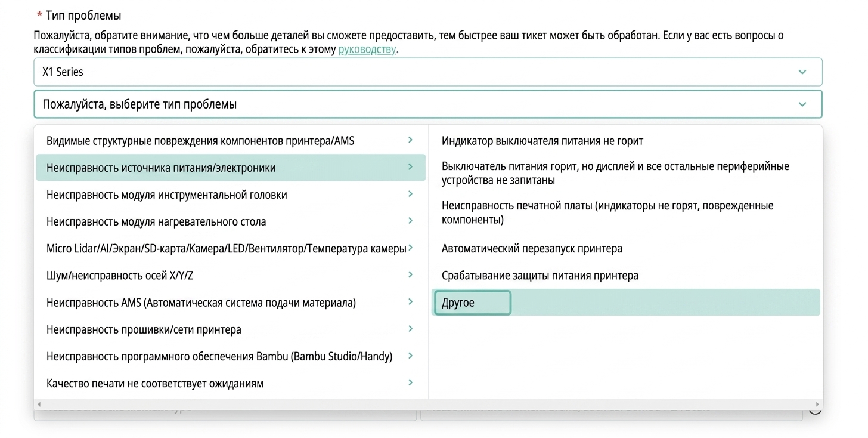This screenshot has width=868, height=438.
Task: Click chevron next to Неисправность модуля инструментальной головки
Action: click(x=410, y=194)
